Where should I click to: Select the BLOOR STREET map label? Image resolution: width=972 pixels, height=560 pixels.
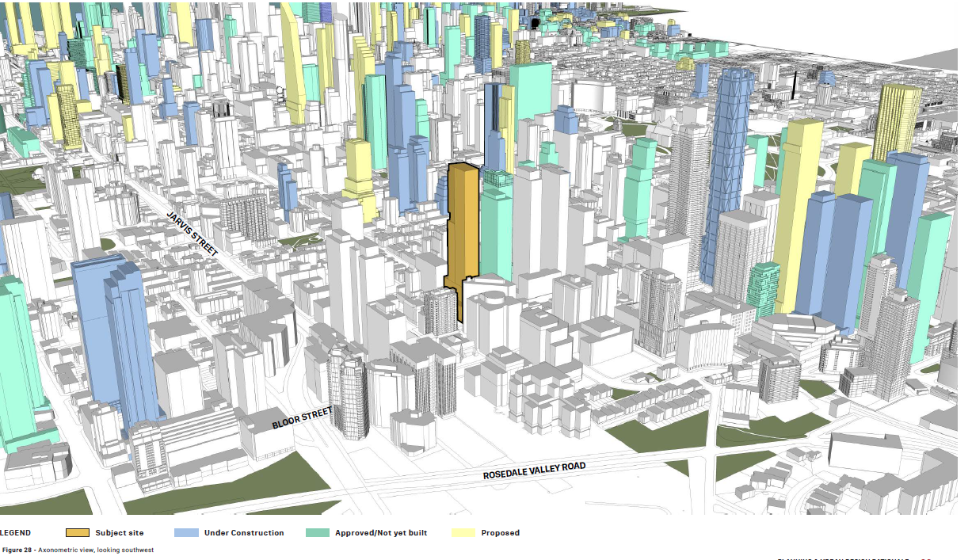(x=302, y=417)
